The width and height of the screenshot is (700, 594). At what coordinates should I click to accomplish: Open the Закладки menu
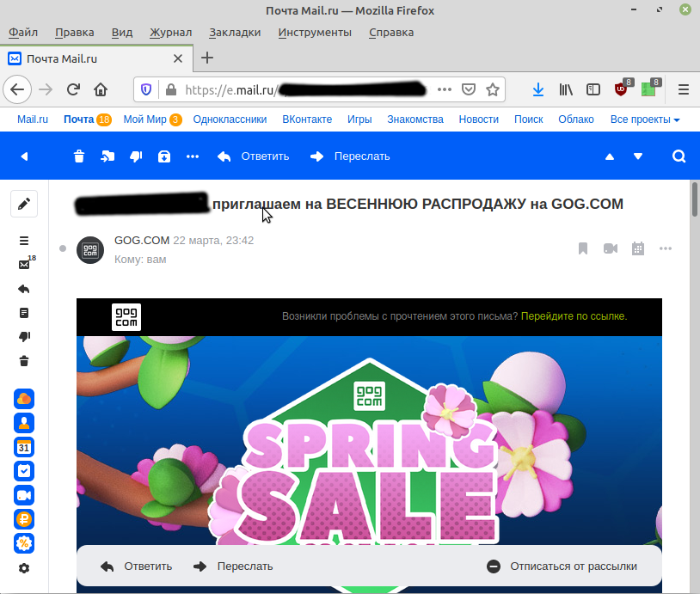pyautogui.click(x=235, y=33)
